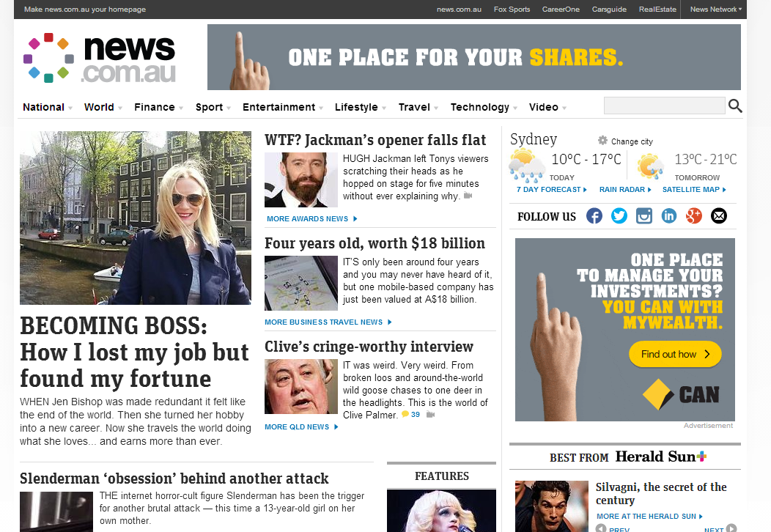The image size is (771, 532).
Task: Open the Becoming Boss lead photo
Action: point(136,218)
